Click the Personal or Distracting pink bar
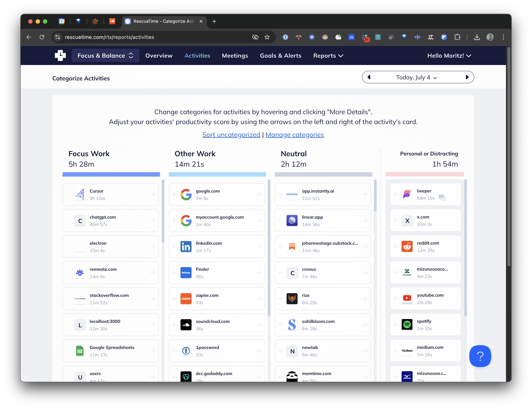Viewport: 532px width, 409px height. click(424, 174)
